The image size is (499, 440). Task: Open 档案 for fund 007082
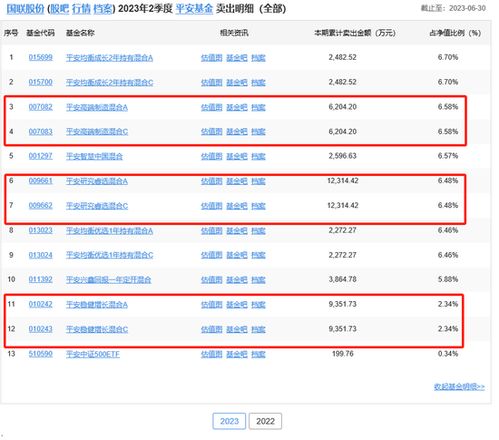tap(258, 107)
